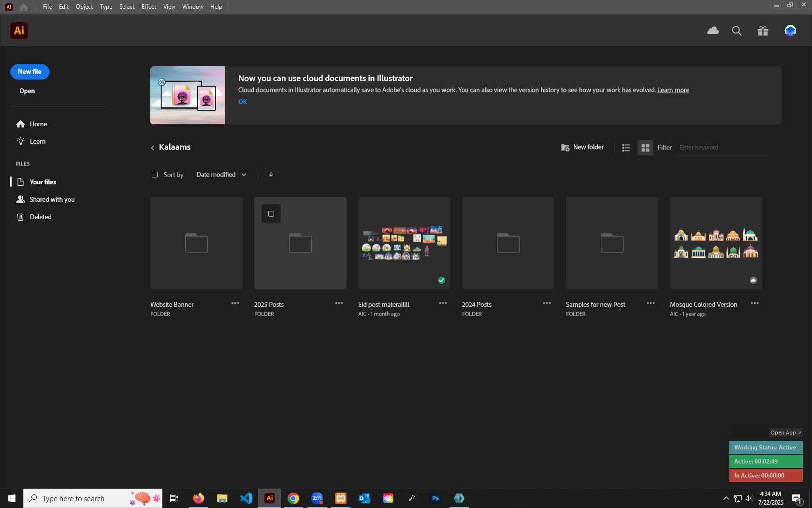Open the Edit menu
The image size is (812, 508).
[64, 7]
